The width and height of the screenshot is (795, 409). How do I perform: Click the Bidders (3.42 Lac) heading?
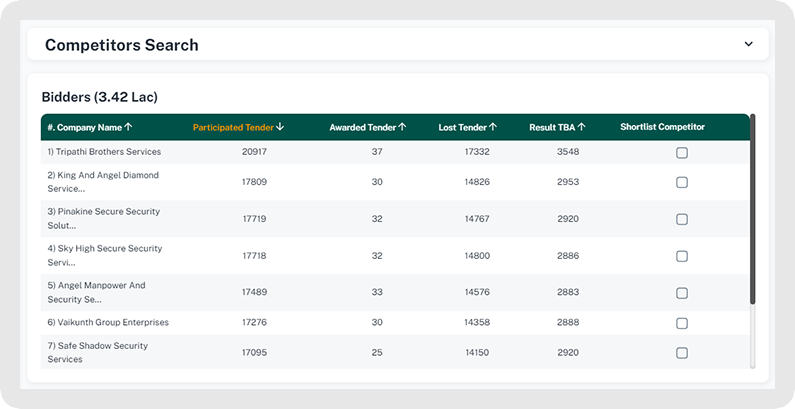click(x=100, y=97)
